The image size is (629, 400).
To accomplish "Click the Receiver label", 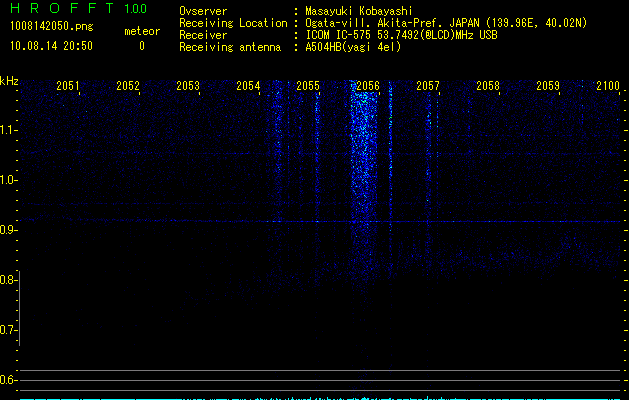I will 203,35.
